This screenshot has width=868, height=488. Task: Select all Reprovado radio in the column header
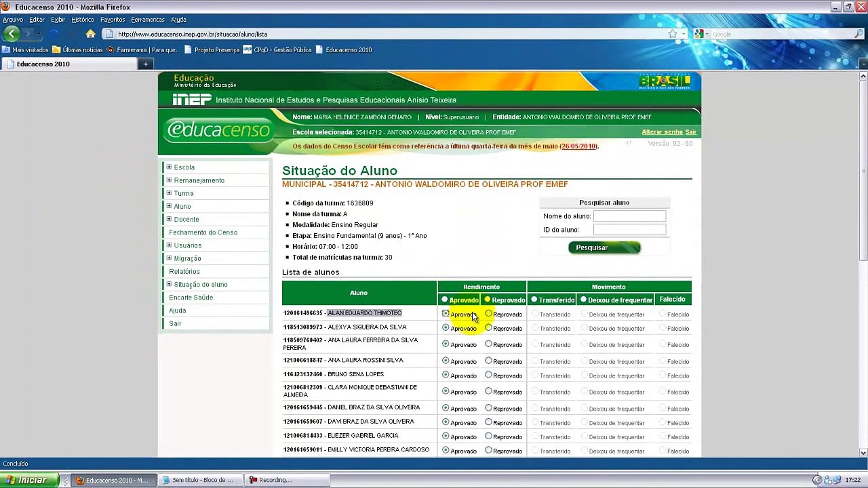pyautogui.click(x=488, y=300)
